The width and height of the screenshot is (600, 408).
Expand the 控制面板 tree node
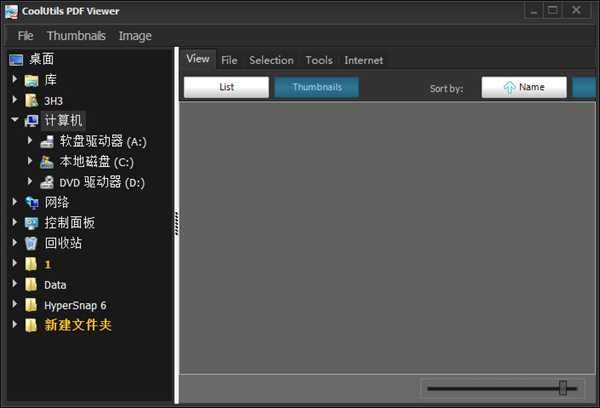coord(15,222)
